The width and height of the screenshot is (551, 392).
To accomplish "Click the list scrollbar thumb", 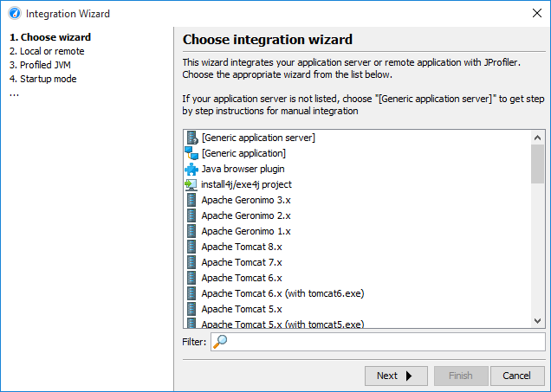I will tap(537, 164).
